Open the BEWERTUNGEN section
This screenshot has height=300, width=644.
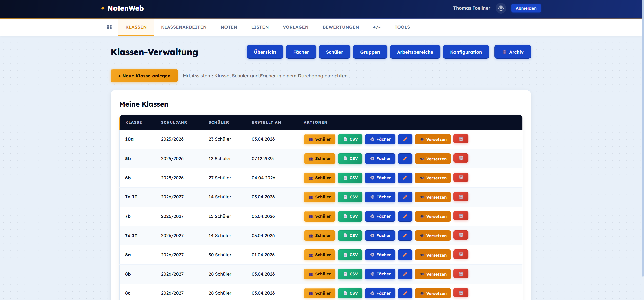341,27
